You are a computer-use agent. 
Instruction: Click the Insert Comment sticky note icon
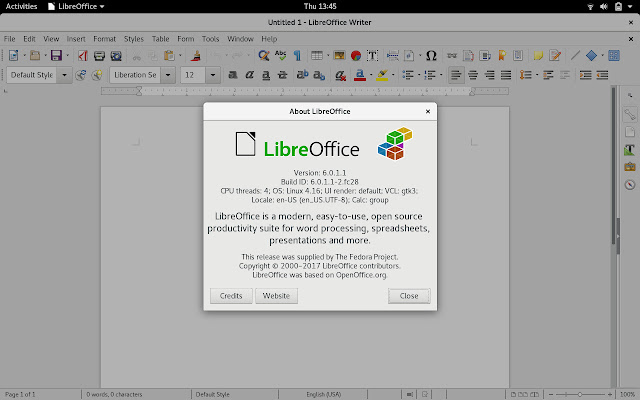pyautogui.click(x=538, y=55)
